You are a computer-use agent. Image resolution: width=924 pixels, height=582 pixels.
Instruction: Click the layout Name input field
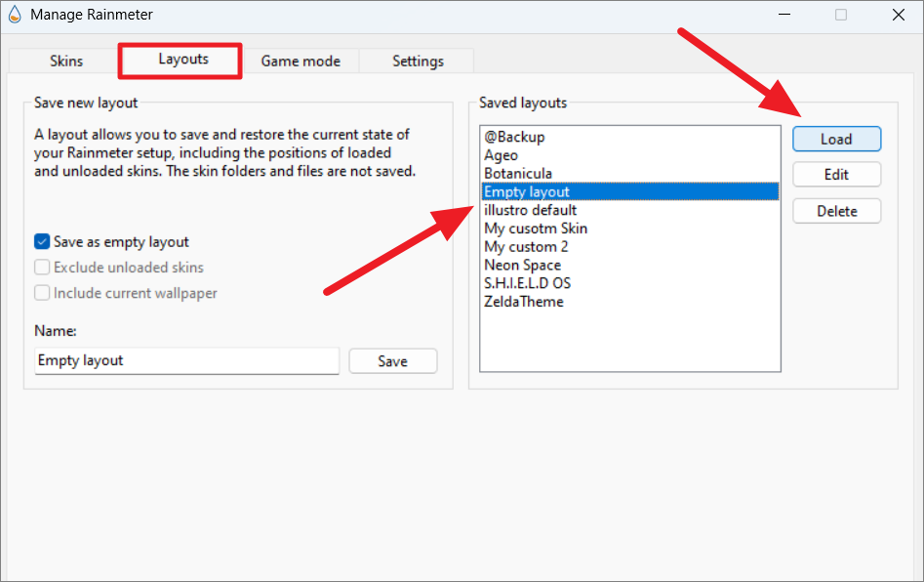click(186, 361)
